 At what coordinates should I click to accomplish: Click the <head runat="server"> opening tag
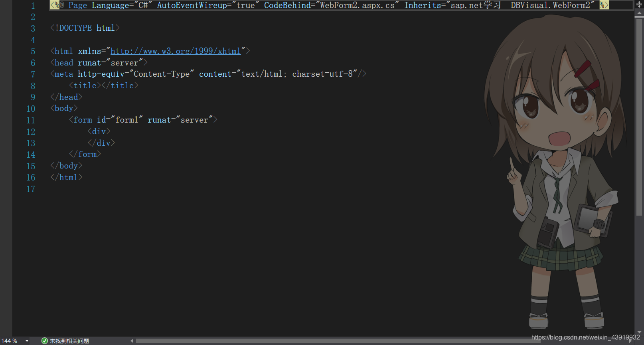(x=99, y=63)
